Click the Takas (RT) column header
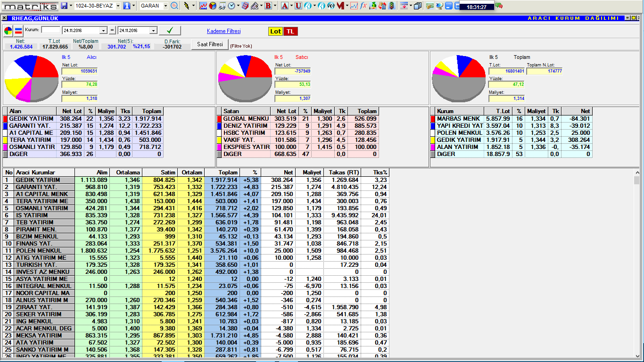The image size is (644, 362). 342,173
